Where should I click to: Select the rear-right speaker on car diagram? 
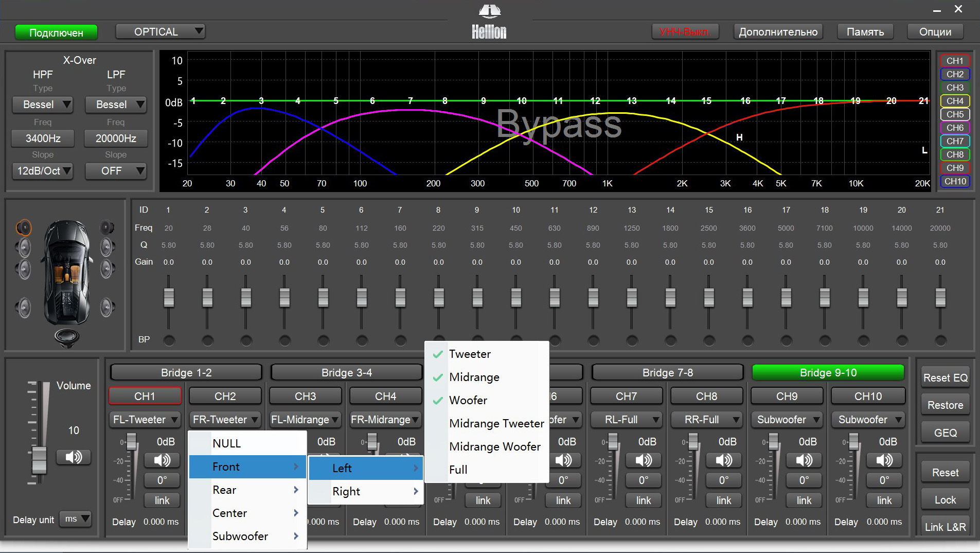[x=107, y=307]
